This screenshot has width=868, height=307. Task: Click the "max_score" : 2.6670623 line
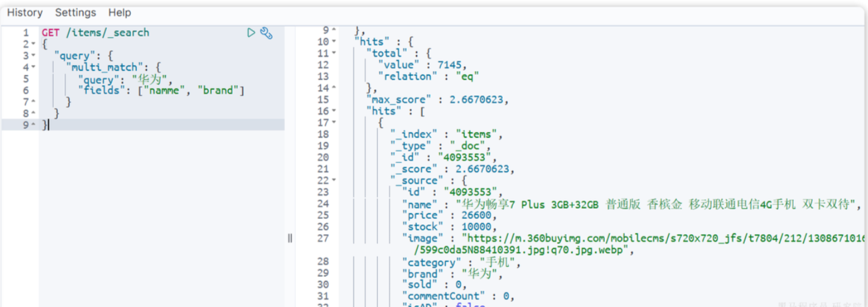tap(438, 100)
